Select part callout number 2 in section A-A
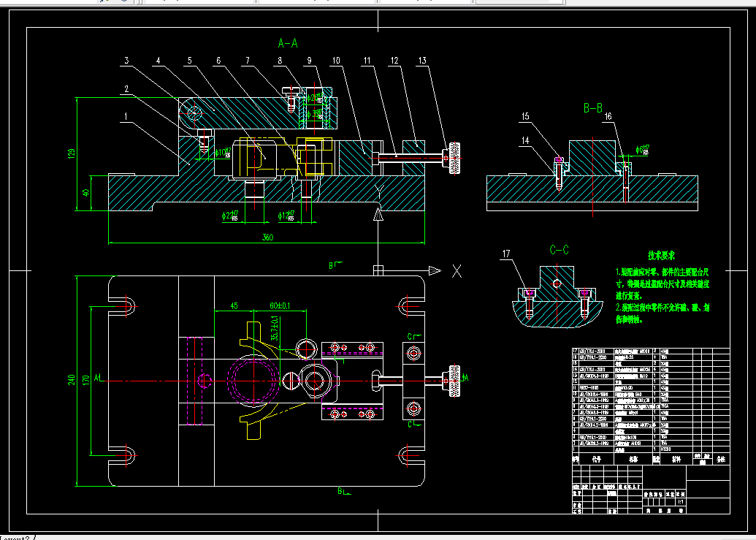 (126, 88)
